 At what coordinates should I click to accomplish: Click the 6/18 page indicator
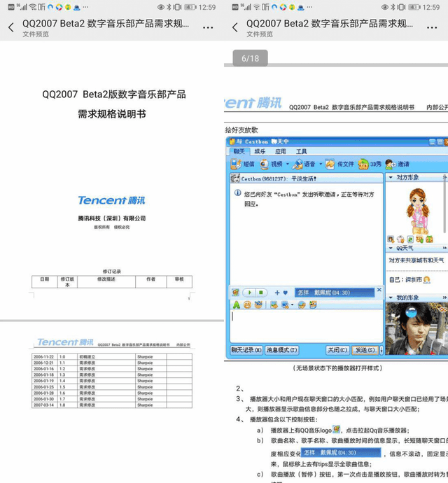[250, 58]
